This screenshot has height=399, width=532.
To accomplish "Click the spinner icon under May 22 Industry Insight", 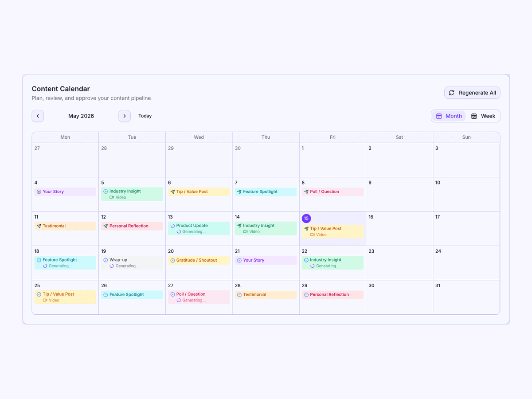I will pyautogui.click(x=313, y=266).
